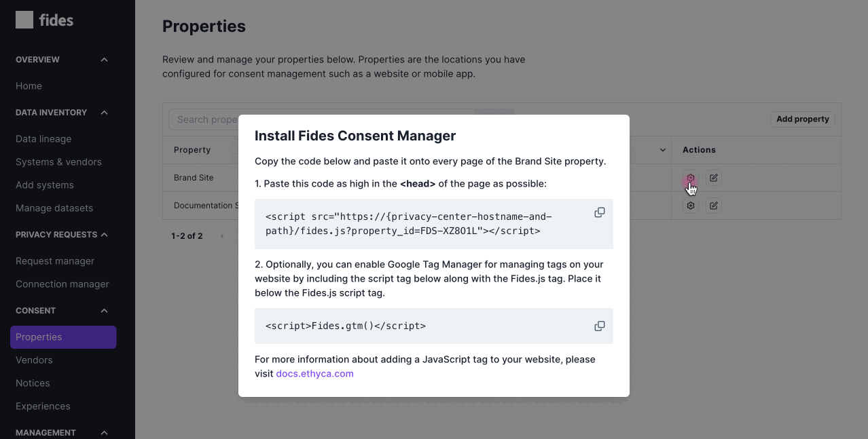The image size is (868, 439).
Task: Copy the Fides.js script tag code
Action: pyautogui.click(x=600, y=212)
